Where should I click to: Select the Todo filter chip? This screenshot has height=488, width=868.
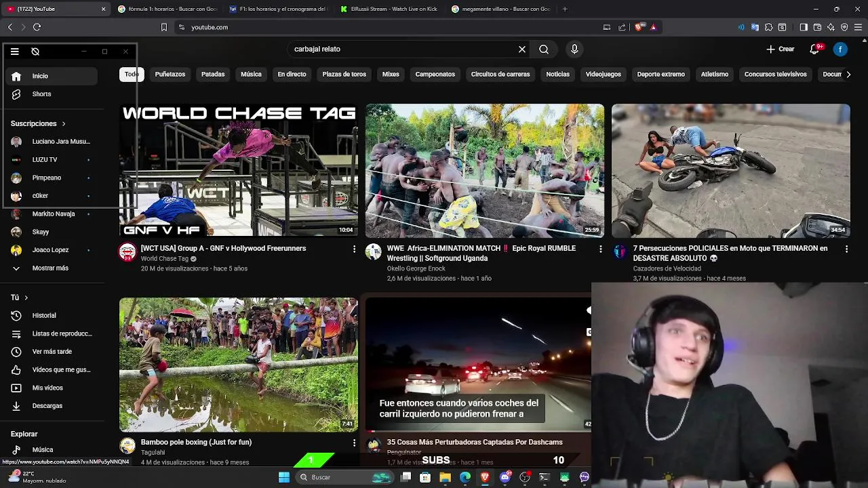[x=132, y=75]
